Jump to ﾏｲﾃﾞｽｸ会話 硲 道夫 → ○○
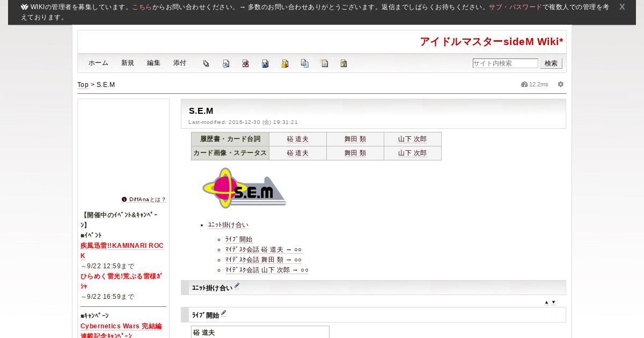Image resolution: width=644 pixels, height=338 pixels. coord(263,249)
